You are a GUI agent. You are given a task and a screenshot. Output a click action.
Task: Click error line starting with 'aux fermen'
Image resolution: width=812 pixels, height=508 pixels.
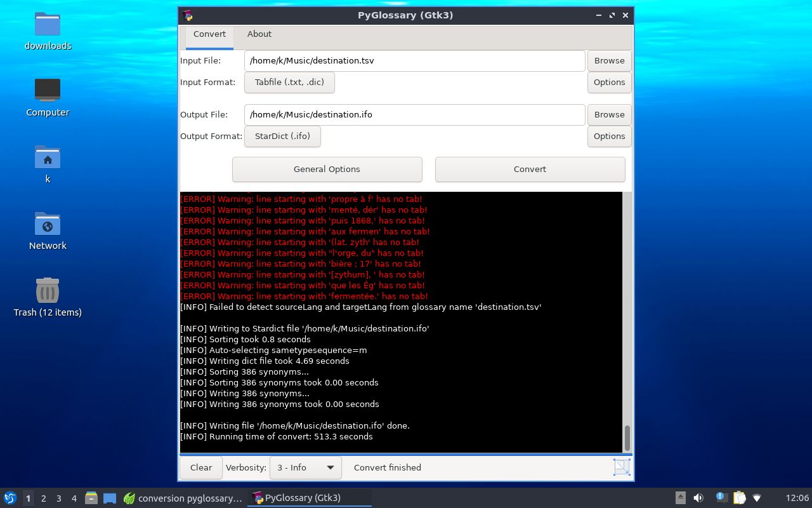(305, 232)
